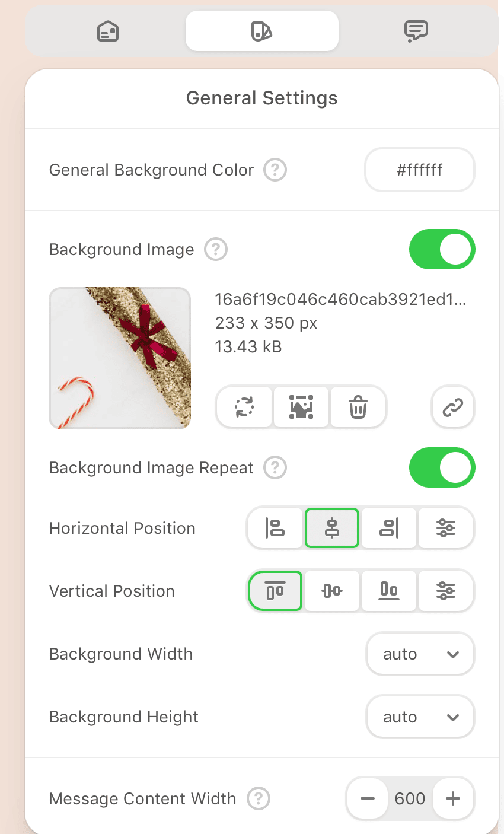Increase Message Content Width with plus

point(453,798)
